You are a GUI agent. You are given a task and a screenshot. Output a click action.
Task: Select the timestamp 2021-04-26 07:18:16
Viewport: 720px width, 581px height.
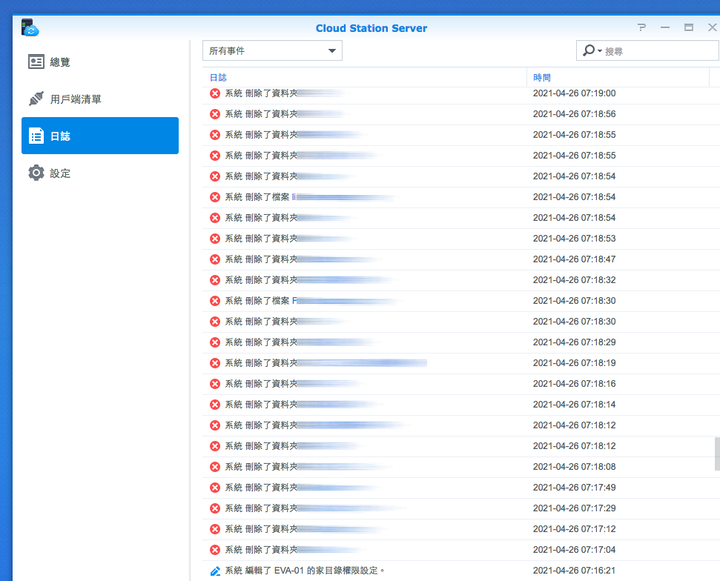click(574, 384)
